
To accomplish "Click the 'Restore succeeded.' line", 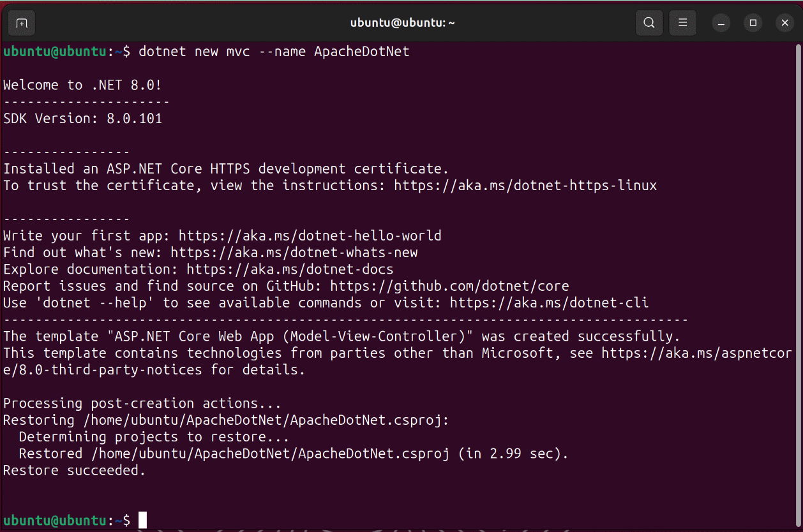I will tap(75, 470).
